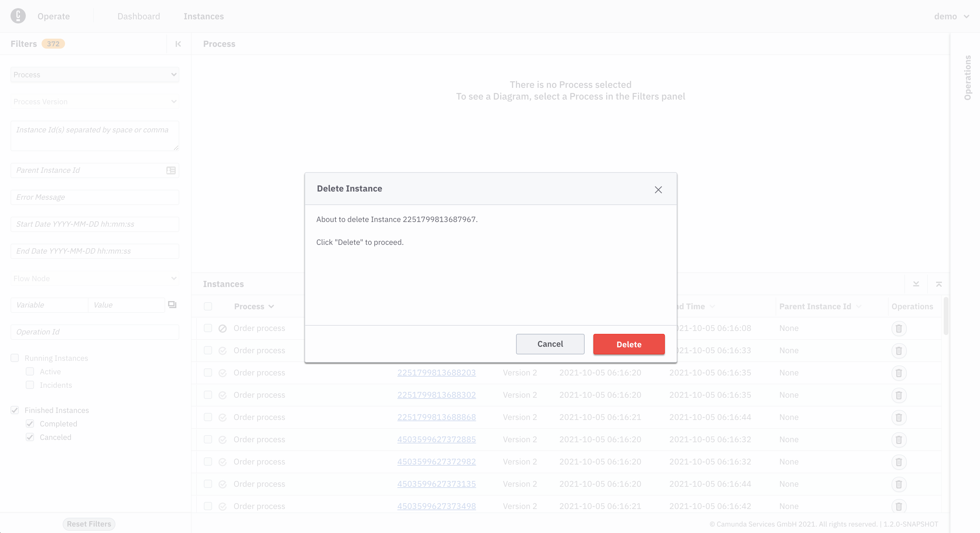This screenshot has height=533, width=980.
Task: Open the Process filter dropdown
Action: 95,75
